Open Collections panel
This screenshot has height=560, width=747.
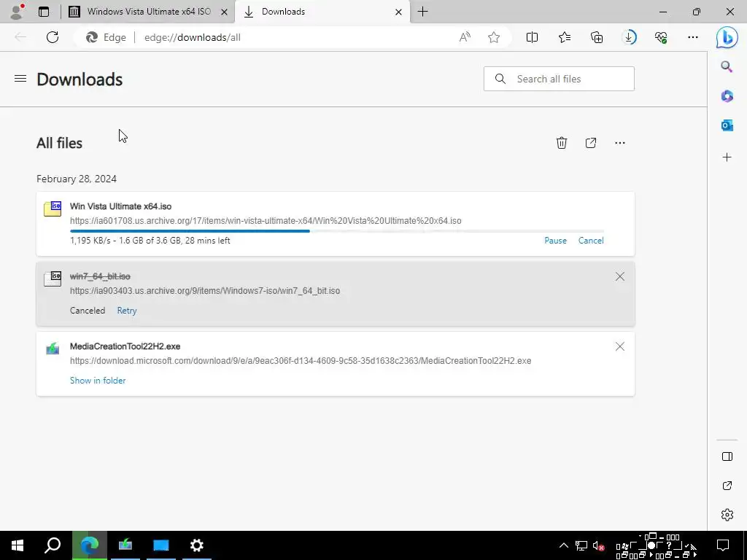click(x=597, y=37)
